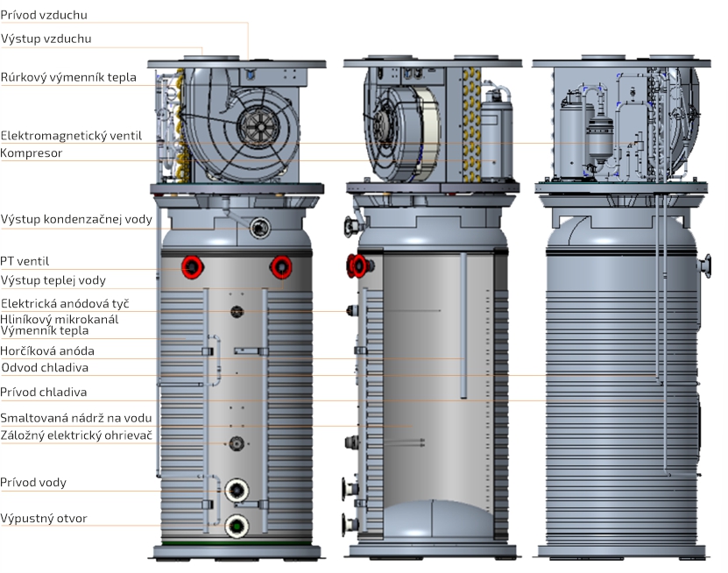Select the 'Elektrická anódová tyč' label

tap(65, 304)
